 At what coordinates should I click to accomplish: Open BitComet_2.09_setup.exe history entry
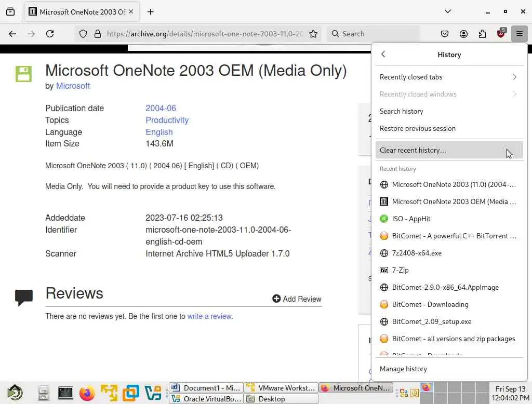(x=449, y=321)
